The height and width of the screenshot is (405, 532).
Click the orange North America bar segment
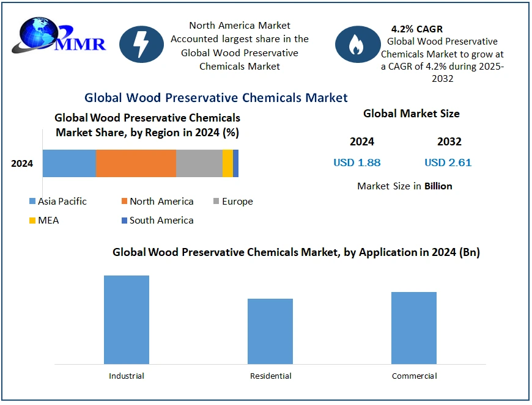click(x=136, y=163)
